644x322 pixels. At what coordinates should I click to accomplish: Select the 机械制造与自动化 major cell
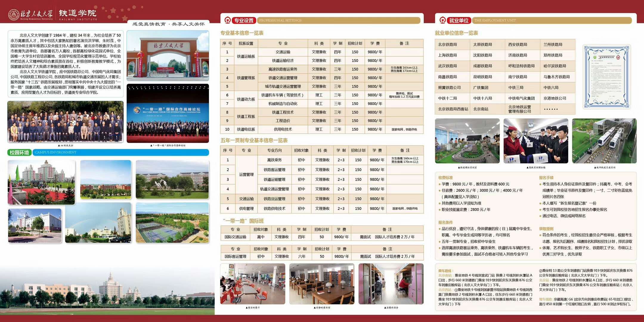(283, 104)
